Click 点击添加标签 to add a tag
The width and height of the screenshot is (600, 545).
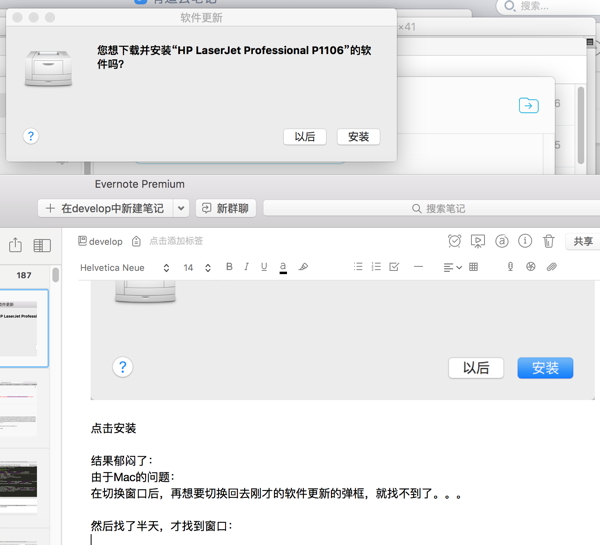pyautogui.click(x=176, y=241)
